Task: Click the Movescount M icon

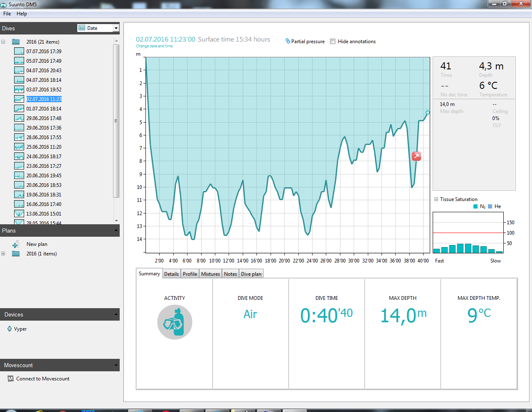Action: click(x=11, y=379)
